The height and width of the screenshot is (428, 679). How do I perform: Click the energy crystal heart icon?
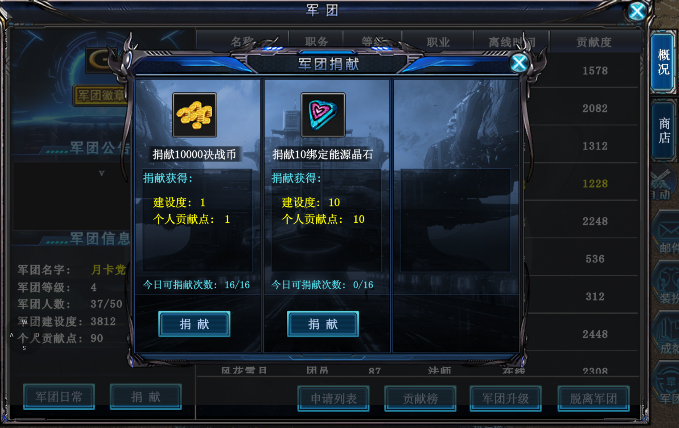pos(323,115)
